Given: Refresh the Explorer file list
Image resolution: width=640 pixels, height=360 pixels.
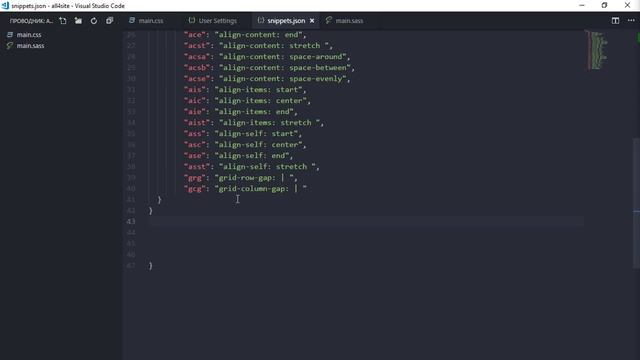Looking at the screenshot, I should pyautogui.click(x=94, y=20).
